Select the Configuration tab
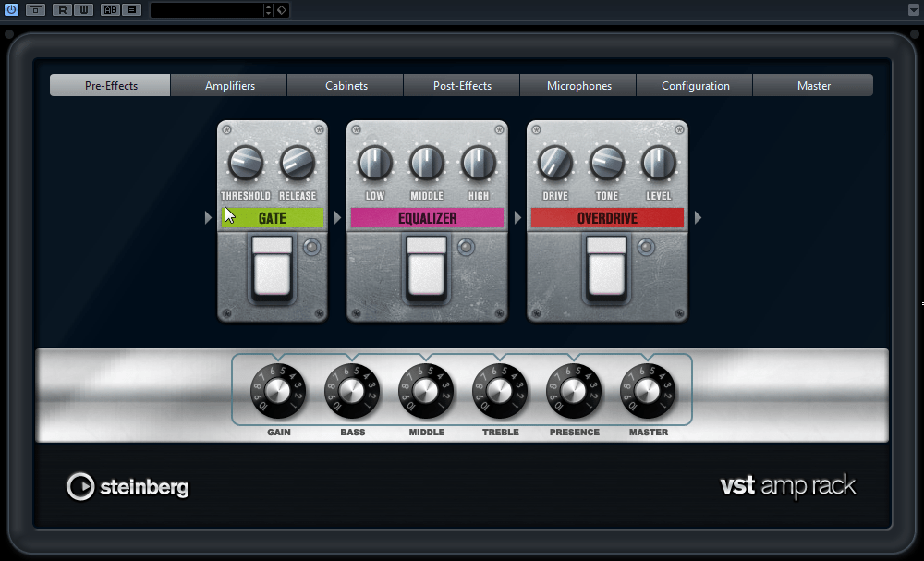Viewport: 924px width, 561px height. (x=694, y=85)
